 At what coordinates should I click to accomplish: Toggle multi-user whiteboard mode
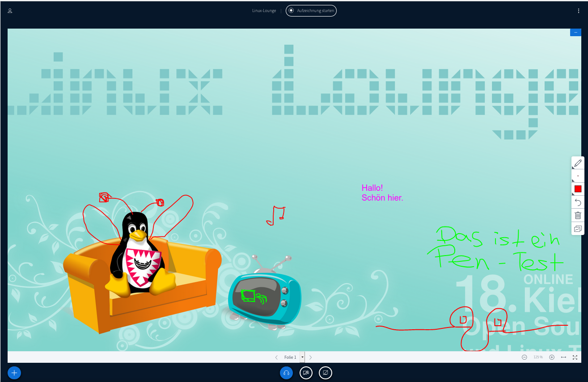point(578,229)
